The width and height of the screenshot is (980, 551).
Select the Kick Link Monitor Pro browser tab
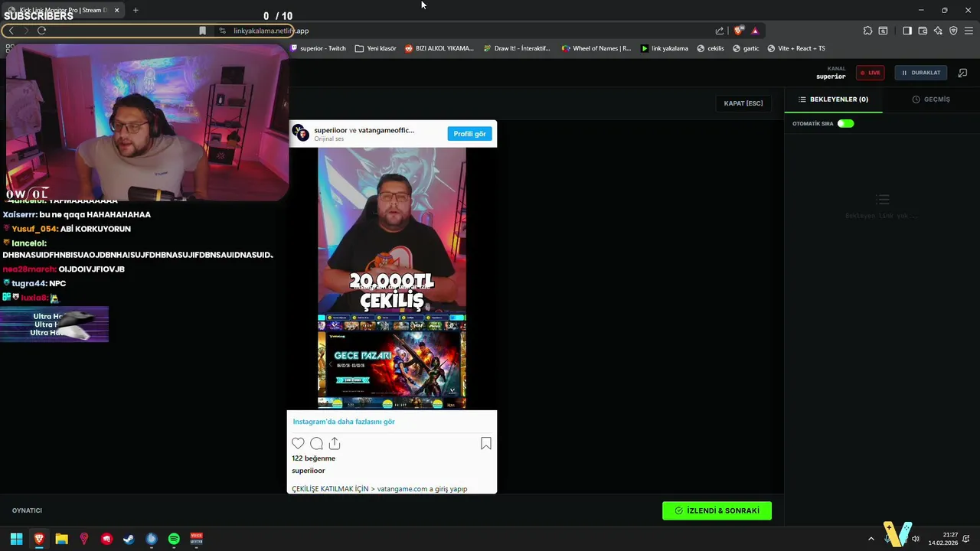click(63, 10)
